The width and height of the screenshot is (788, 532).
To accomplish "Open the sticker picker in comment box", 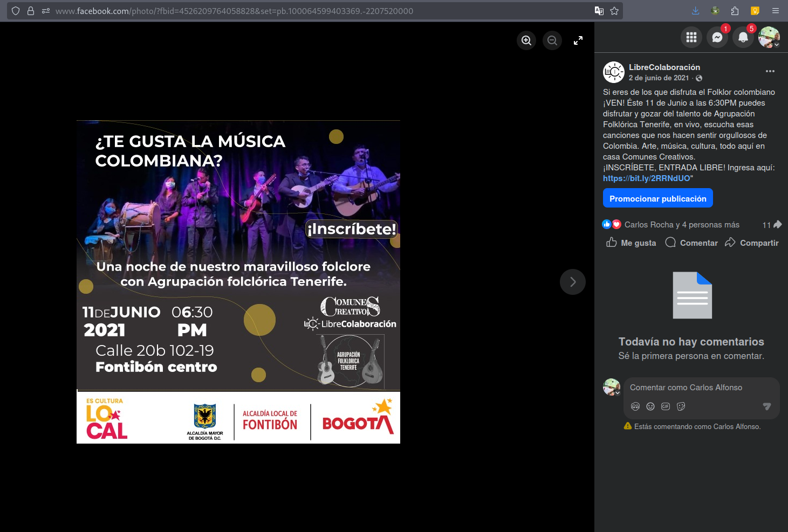I will (x=681, y=406).
